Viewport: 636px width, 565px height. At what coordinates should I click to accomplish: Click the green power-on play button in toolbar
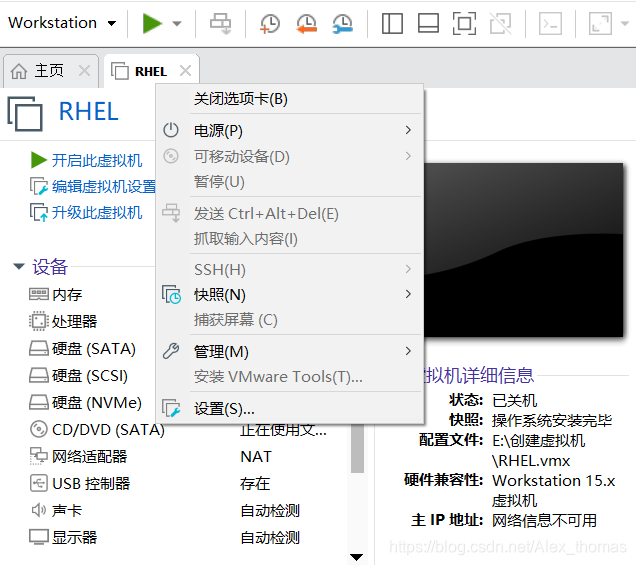click(x=152, y=24)
